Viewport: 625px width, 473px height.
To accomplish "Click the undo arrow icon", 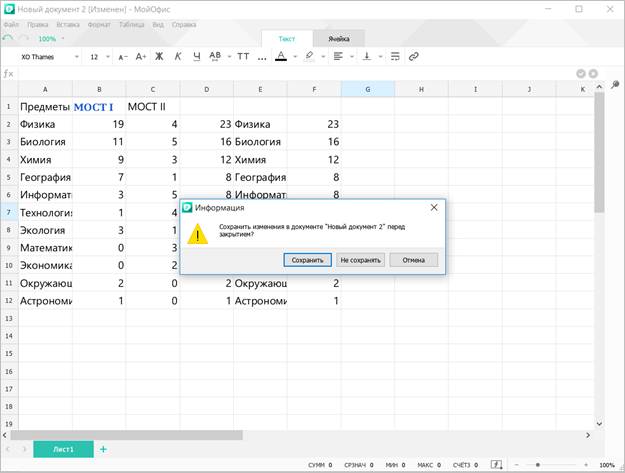I will 8,38.
